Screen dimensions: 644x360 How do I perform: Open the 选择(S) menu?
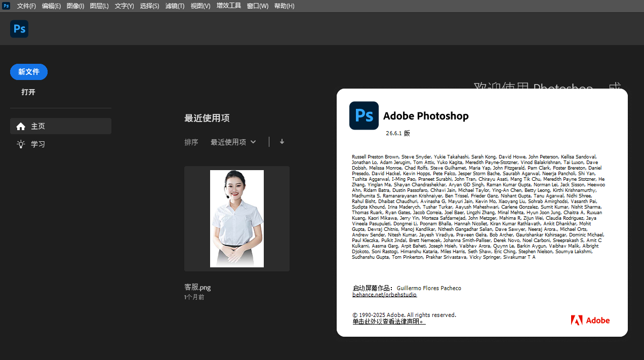click(149, 6)
